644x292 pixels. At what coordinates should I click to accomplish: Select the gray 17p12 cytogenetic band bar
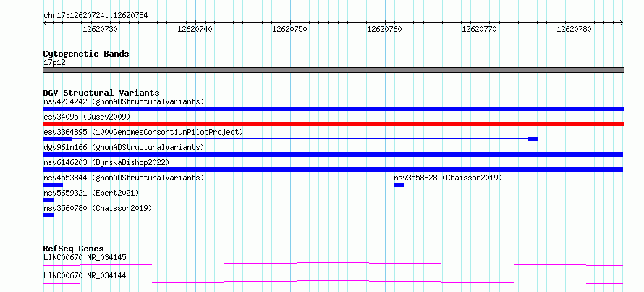[333, 70]
